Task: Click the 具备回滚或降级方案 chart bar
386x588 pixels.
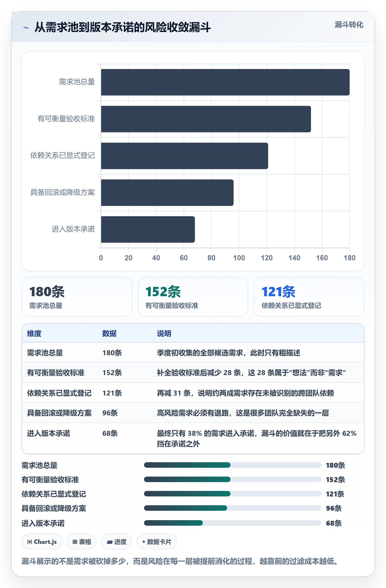Action: 167,193
